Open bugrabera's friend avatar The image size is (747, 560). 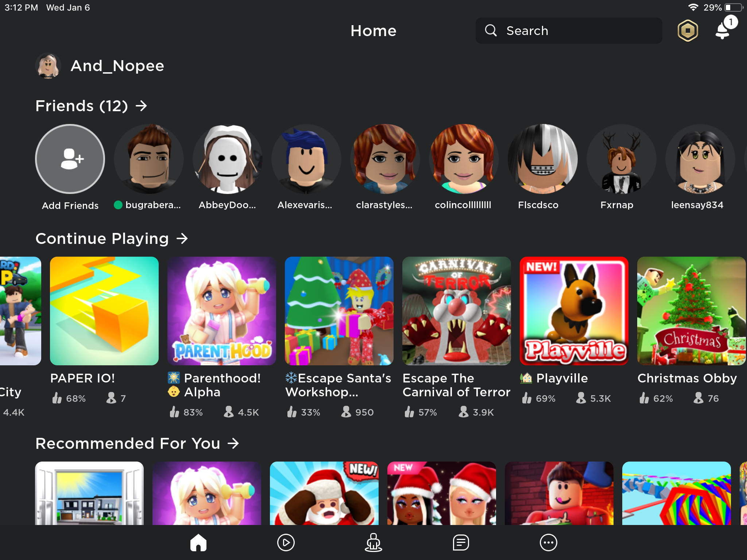(x=149, y=159)
